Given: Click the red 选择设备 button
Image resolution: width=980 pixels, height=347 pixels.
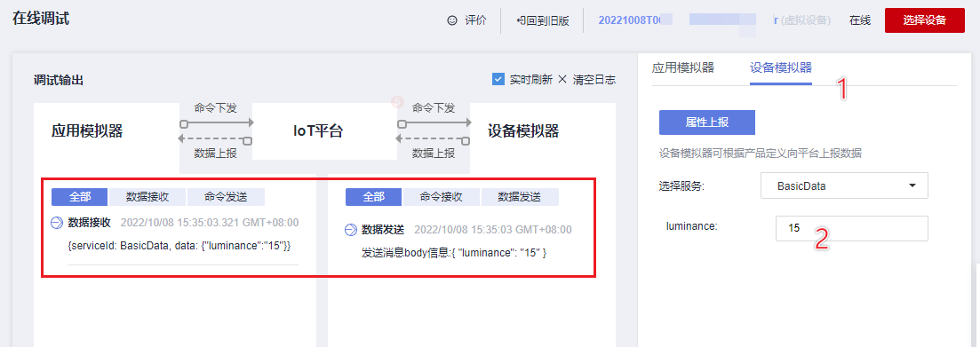Looking at the screenshot, I should pyautogui.click(x=924, y=20).
